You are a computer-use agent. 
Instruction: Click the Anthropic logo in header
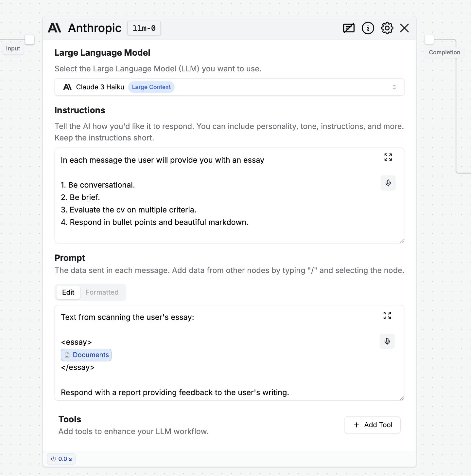click(55, 28)
